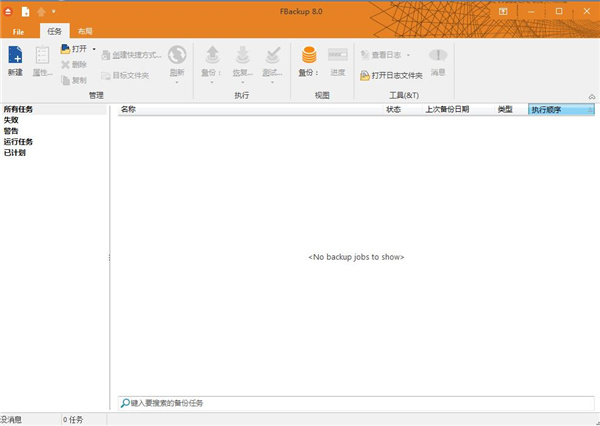The height and width of the screenshot is (426, 600).
Task: Click the search magnifier icon
Action: [125, 403]
